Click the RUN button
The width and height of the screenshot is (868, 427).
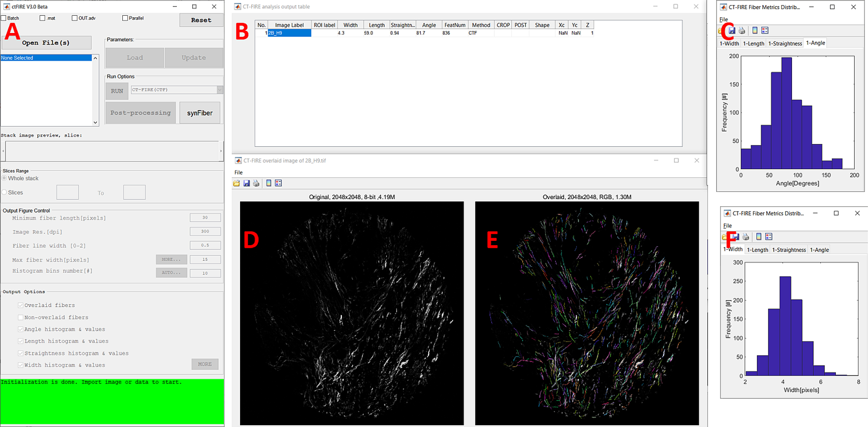(x=117, y=91)
